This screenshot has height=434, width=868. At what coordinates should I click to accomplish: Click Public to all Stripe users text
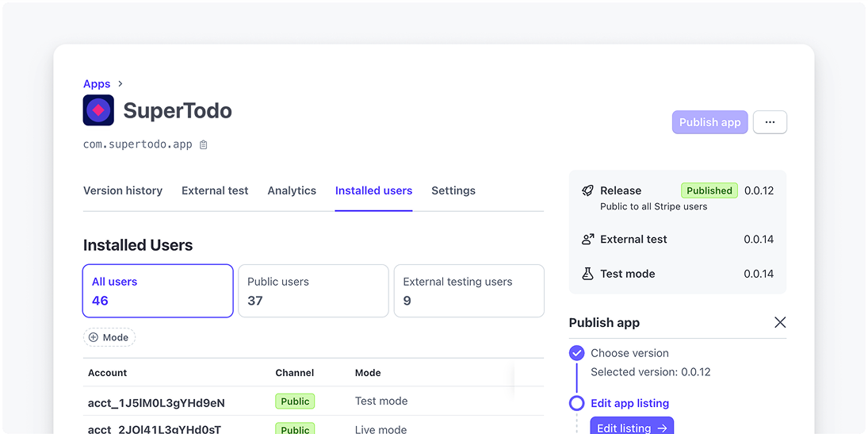pyautogui.click(x=654, y=207)
